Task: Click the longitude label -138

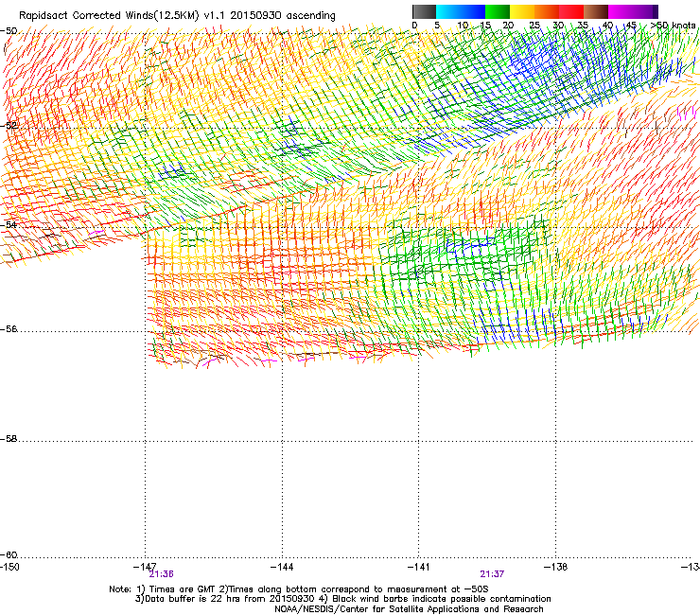Action: 556,567
